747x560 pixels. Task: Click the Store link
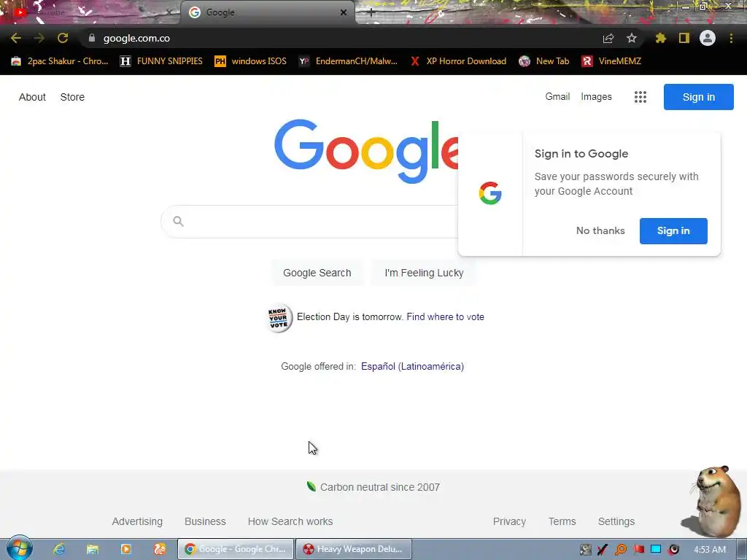click(72, 97)
